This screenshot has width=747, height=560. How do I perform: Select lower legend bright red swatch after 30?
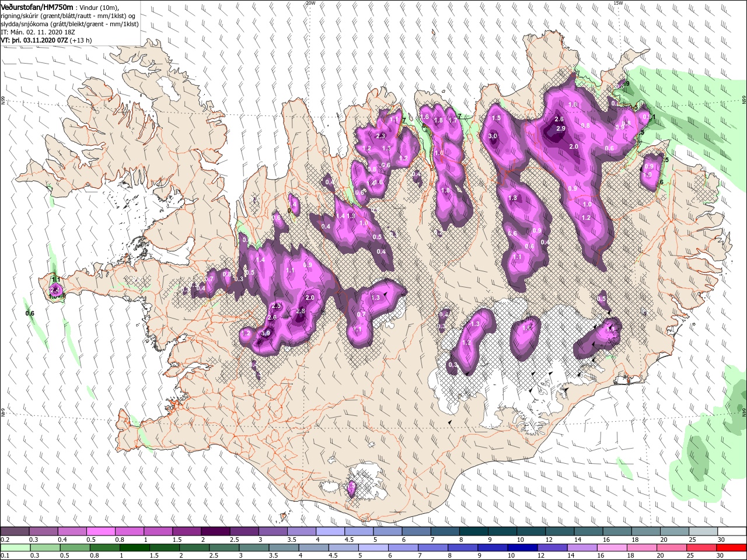(732, 548)
